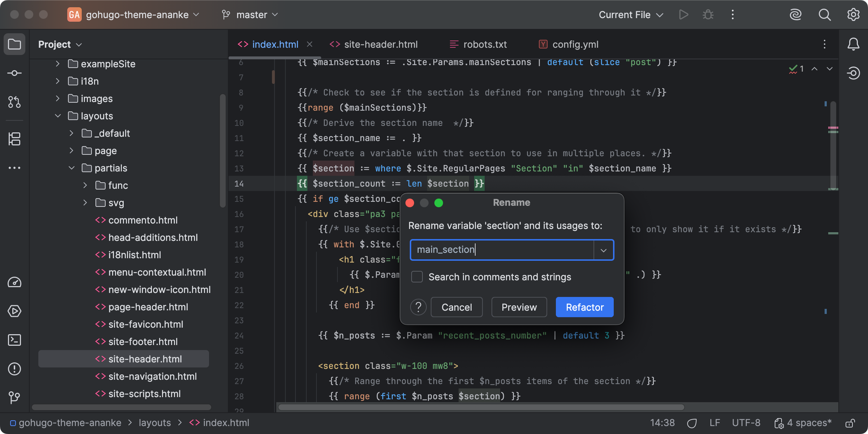Viewport: 868px width, 434px height.
Task: Click the UTF-8 encoding status entry
Action: pyautogui.click(x=746, y=423)
